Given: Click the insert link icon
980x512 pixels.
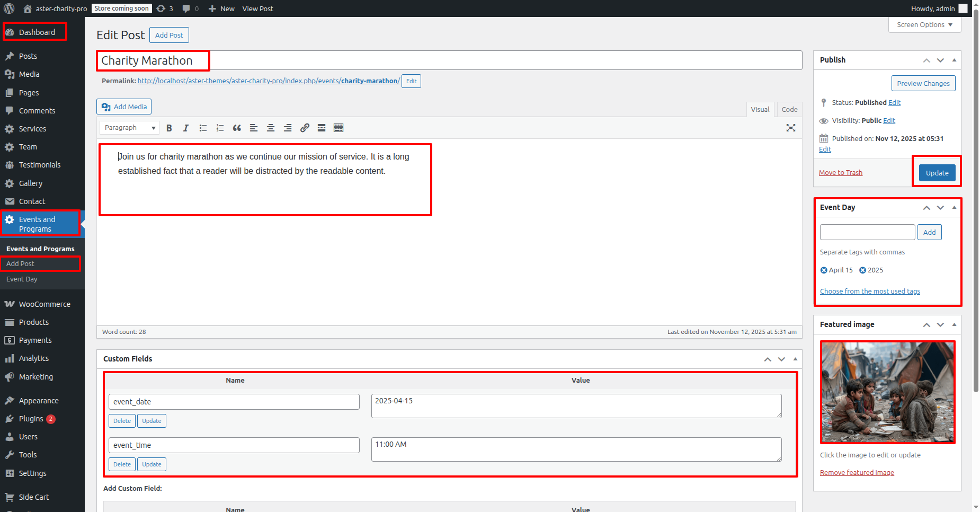Looking at the screenshot, I should pos(305,128).
